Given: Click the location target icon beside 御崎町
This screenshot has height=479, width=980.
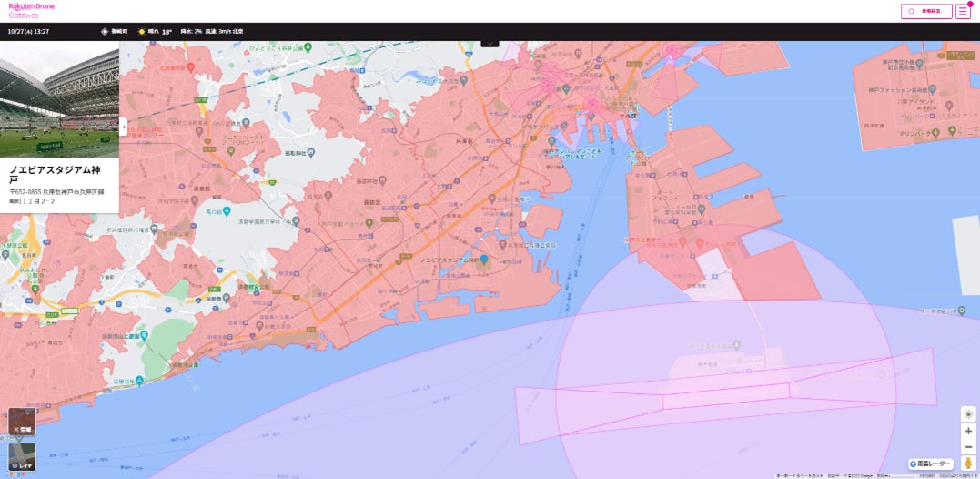Looking at the screenshot, I should pos(105,31).
